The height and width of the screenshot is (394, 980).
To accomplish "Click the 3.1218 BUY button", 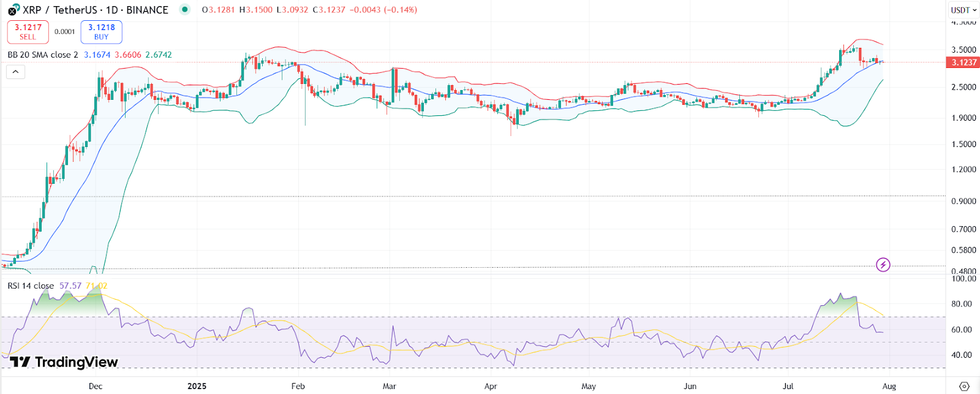I will (101, 32).
